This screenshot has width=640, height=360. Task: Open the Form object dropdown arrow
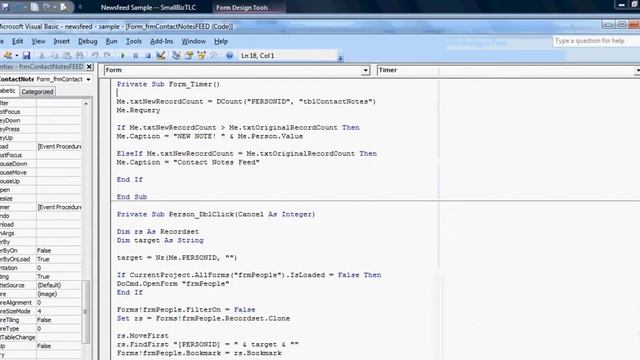coord(365,70)
